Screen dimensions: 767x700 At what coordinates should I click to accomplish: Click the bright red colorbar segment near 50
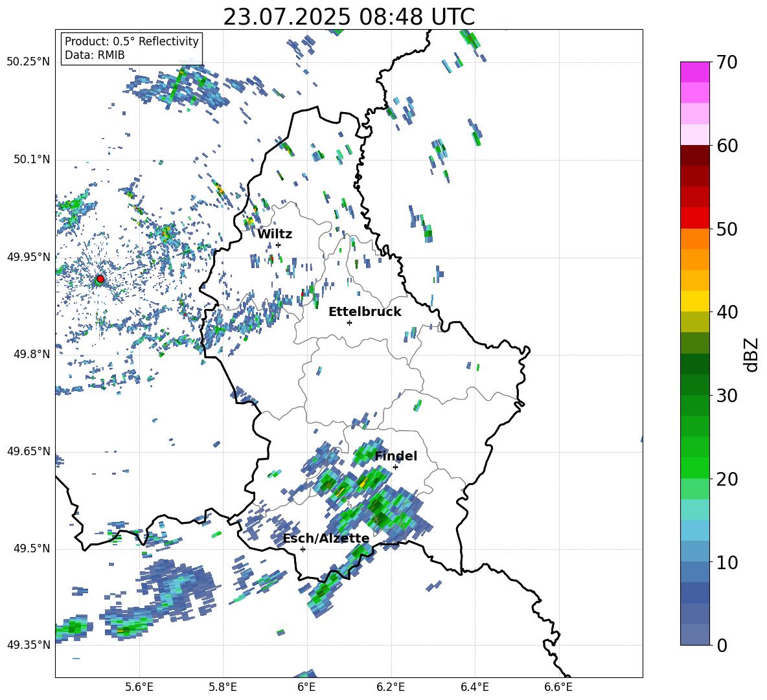pyautogui.click(x=694, y=218)
